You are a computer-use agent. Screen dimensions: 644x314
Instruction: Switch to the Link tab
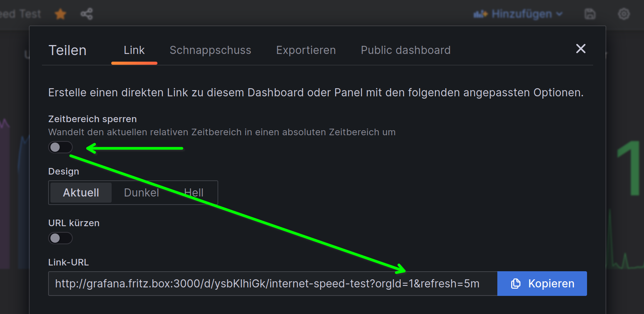[134, 50]
